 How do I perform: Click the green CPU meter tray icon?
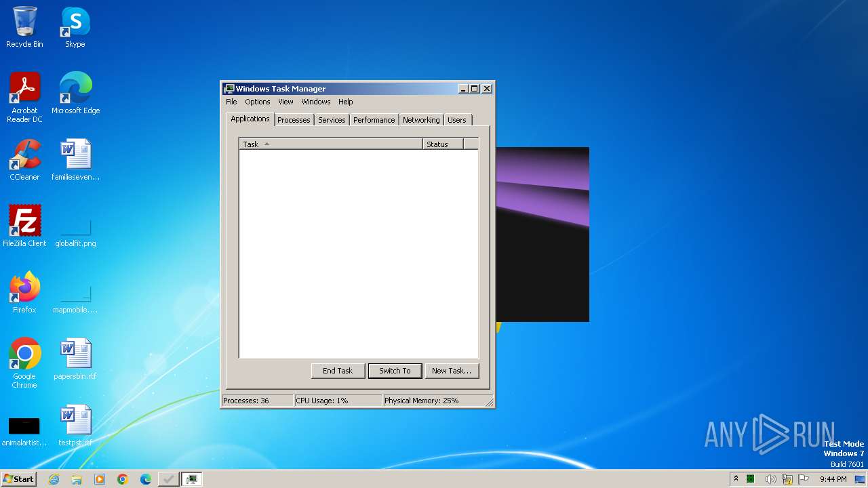click(x=751, y=479)
